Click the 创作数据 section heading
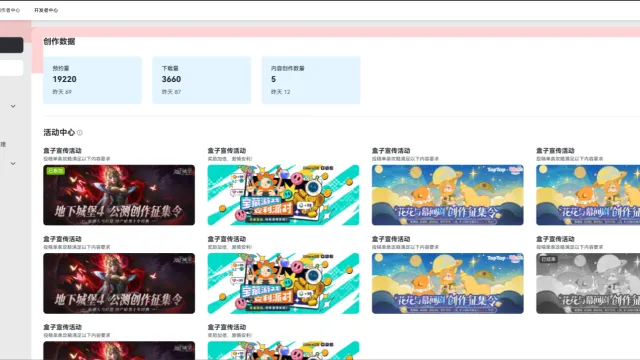 [59, 41]
